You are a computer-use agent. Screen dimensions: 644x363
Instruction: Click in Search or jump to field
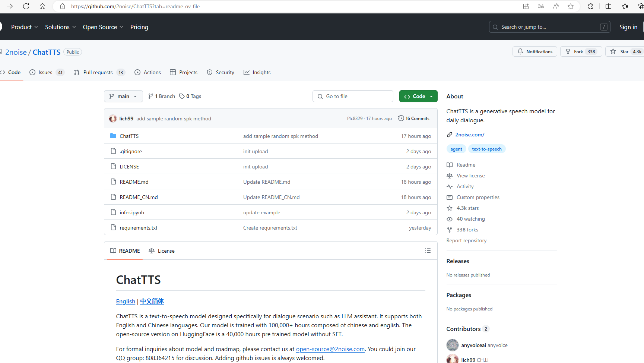(549, 27)
